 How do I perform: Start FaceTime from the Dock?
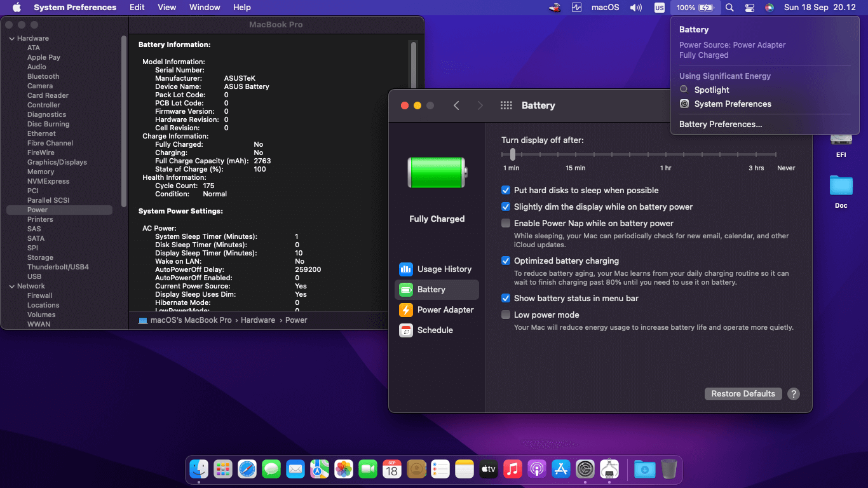368,470
